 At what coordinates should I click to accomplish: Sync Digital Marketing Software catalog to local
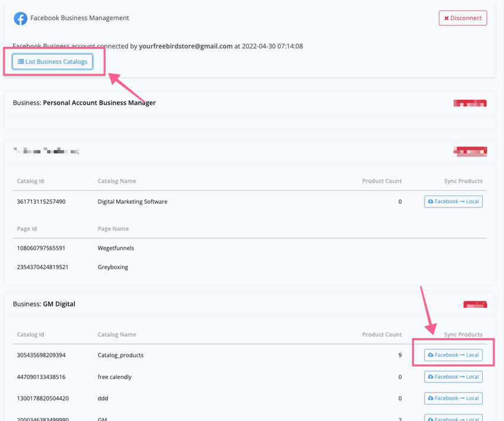453,202
